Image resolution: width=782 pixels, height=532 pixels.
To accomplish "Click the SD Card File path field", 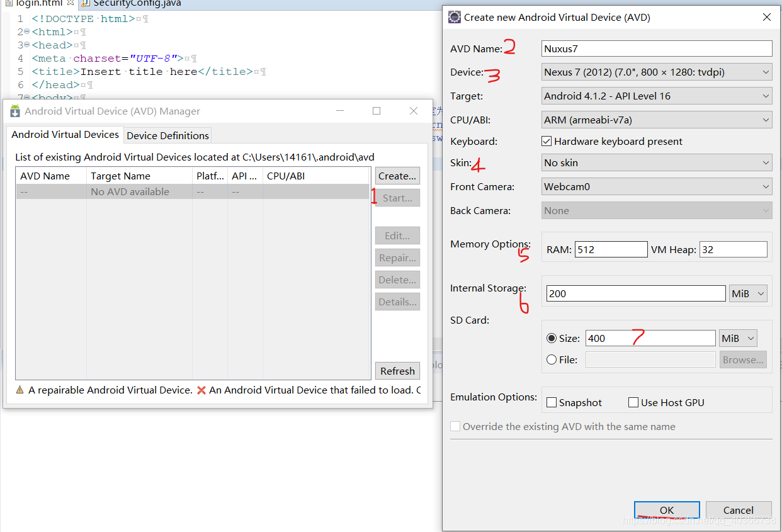I will point(650,359).
